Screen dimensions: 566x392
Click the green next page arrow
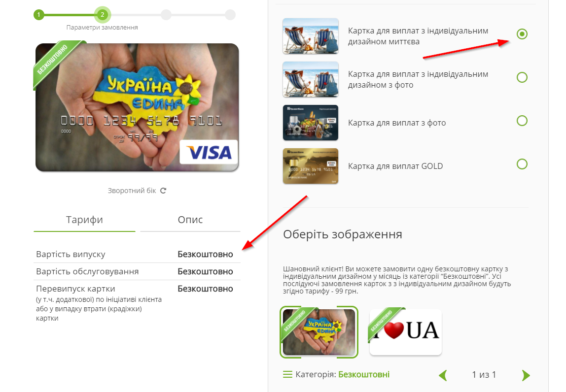[526, 375]
